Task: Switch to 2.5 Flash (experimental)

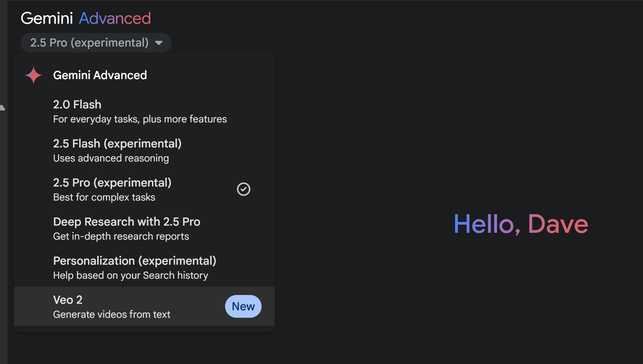Action: coord(117,144)
